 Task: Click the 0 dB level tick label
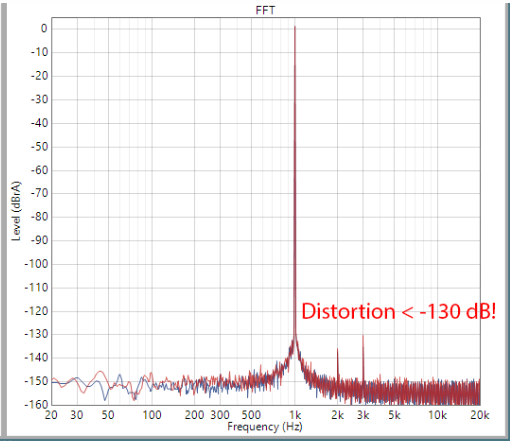(x=44, y=29)
